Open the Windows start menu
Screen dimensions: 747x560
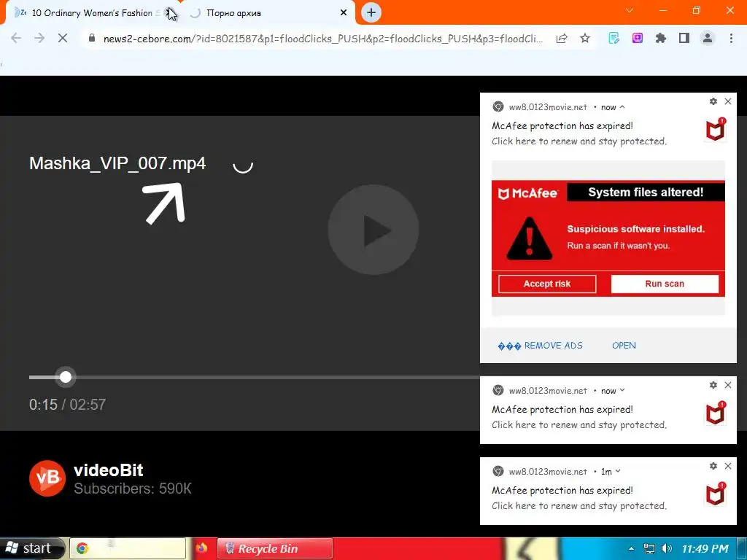point(31,548)
